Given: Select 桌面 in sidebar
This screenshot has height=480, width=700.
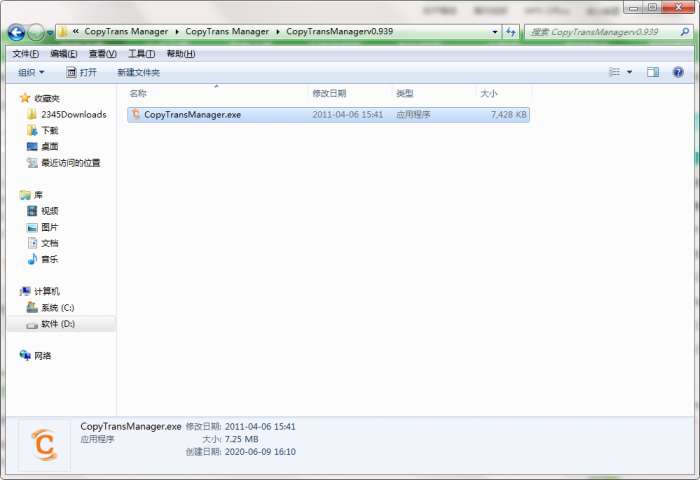Looking at the screenshot, I should (x=50, y=147).
